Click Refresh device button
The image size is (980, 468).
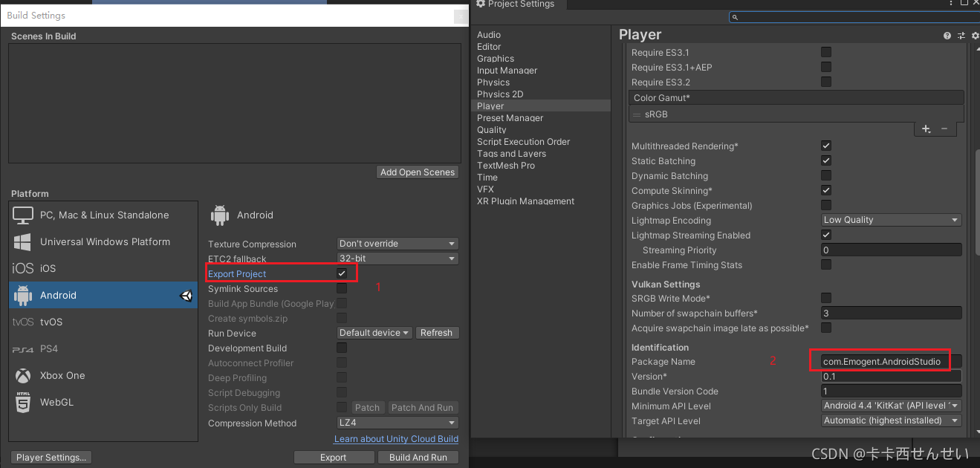(x=436, y=333)
